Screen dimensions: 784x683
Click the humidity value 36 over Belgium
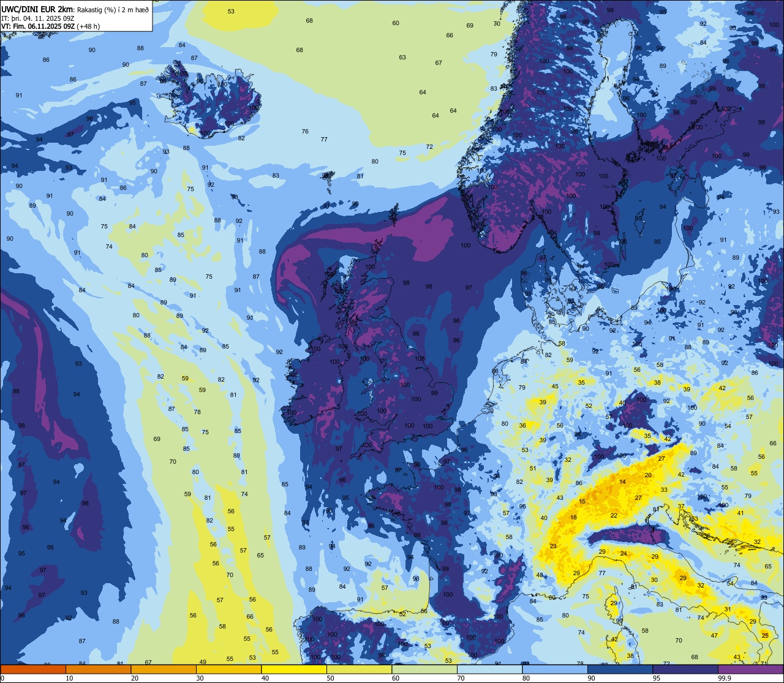pos(522,426)
